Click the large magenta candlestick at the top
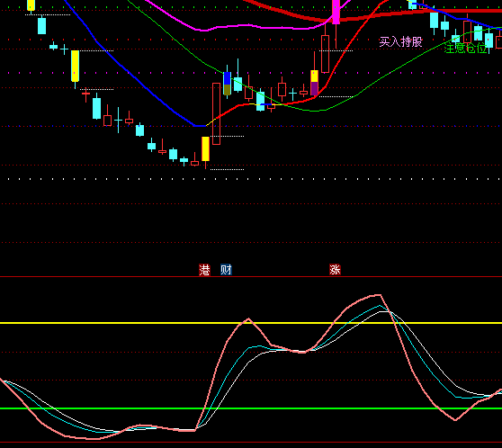 point(336,12)
